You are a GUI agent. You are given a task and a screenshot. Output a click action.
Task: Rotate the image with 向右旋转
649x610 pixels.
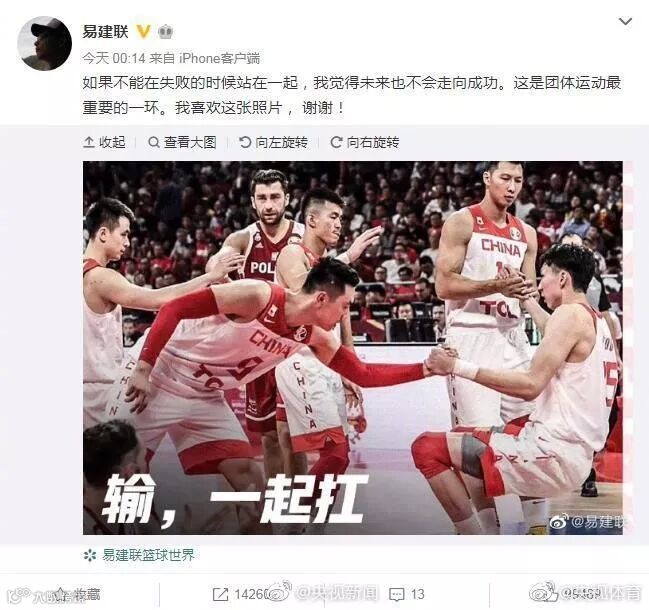pos(365,142)
